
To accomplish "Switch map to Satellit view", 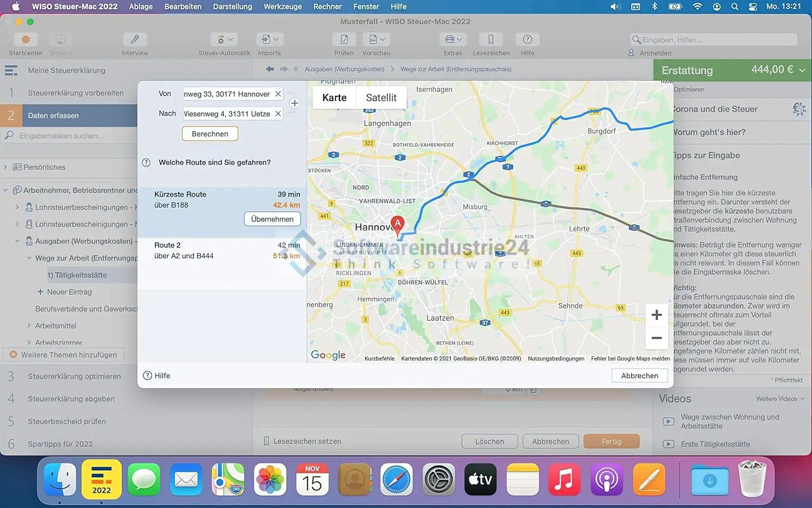I will [381, 98].
